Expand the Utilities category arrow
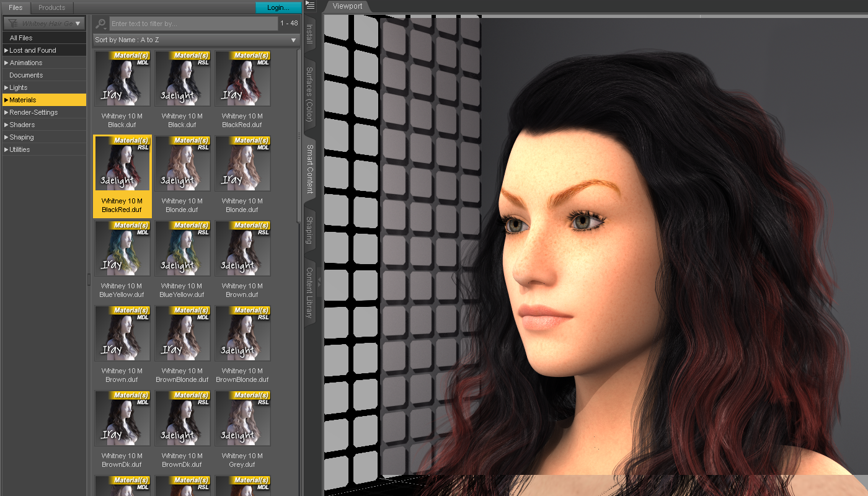Image resolution: width=868 pixels, height=496 pixels. 6,149
